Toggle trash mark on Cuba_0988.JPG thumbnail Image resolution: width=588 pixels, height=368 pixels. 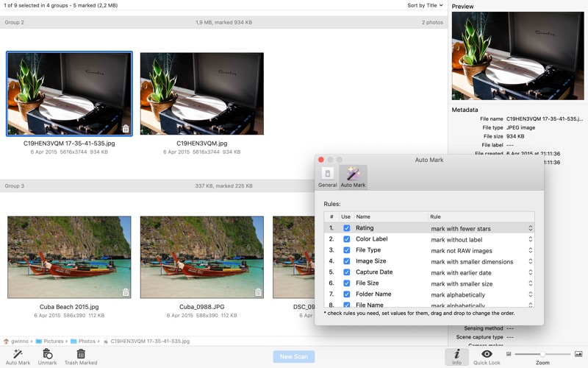coord(259,292)
